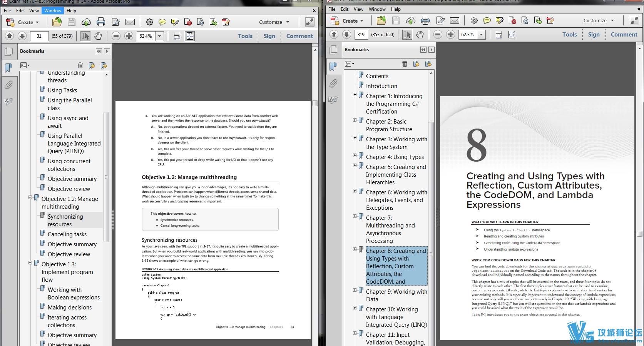644x346 pixels.
Task: Toggle Attachments paperclip panel in left window
Action: (x=8, y=85)
